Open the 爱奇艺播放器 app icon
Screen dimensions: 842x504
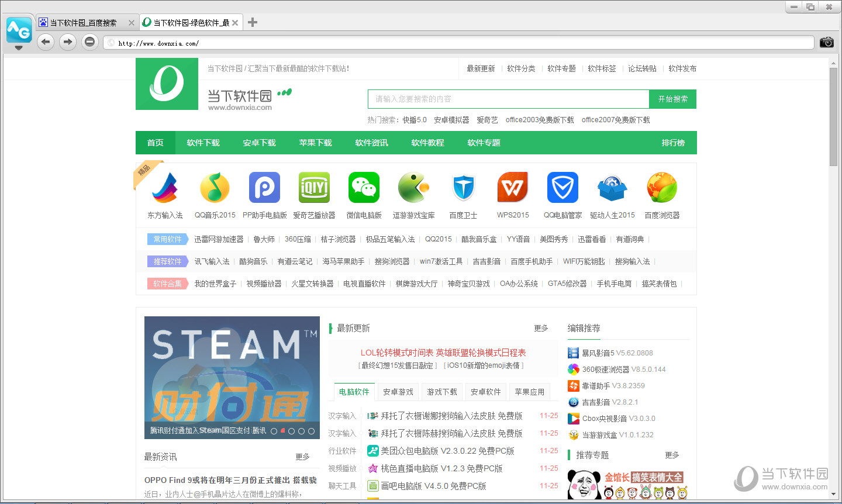(x=314, y=188)
